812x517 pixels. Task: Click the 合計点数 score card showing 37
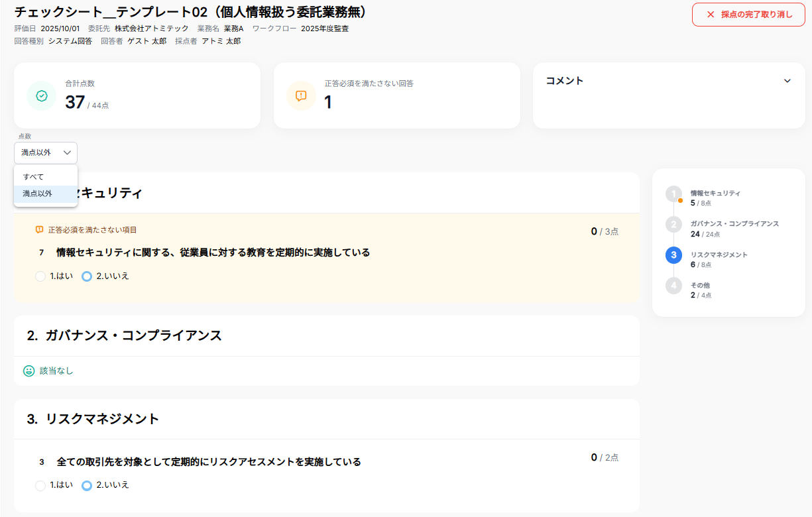pos(137,95)
